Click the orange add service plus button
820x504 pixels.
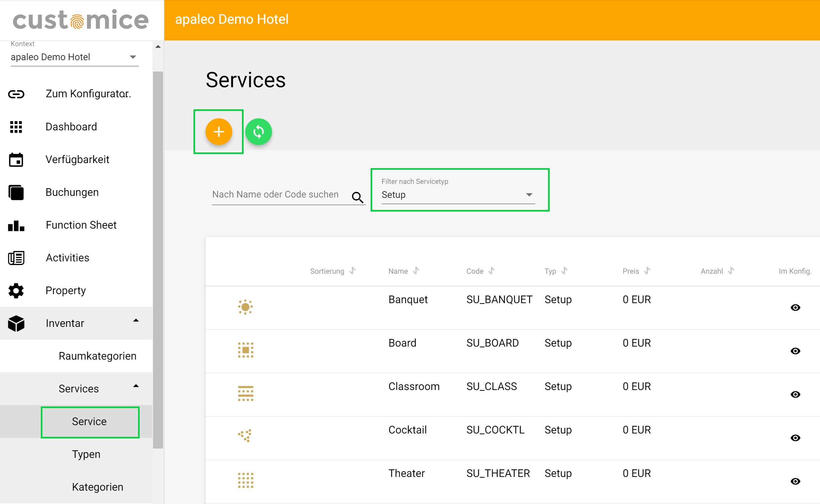pyautogui.click(x=219, y=132)
